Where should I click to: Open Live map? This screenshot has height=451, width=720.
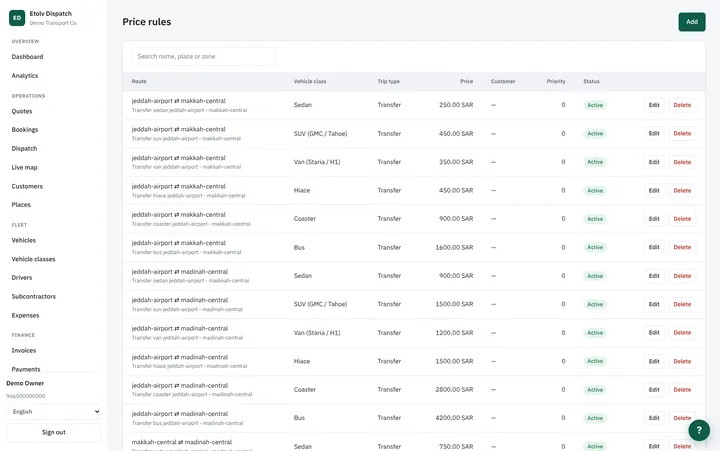tap(24, 168)
